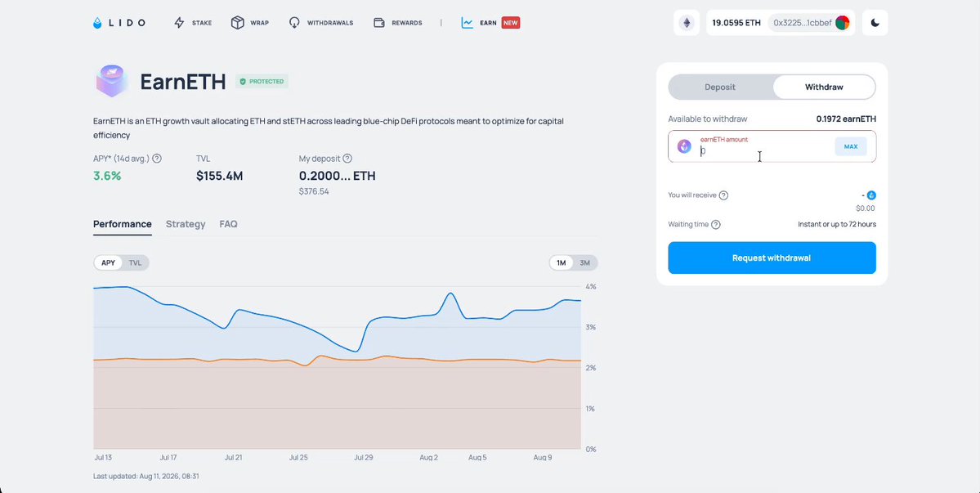Click the 19.0595 ETH balance
This screenshot has width=980, height=493.
coord(736,23)
